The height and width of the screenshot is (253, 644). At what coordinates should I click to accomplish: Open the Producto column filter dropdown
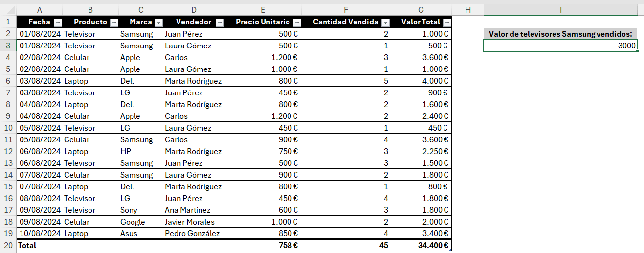pyautogui.click(x=114, y=23)
